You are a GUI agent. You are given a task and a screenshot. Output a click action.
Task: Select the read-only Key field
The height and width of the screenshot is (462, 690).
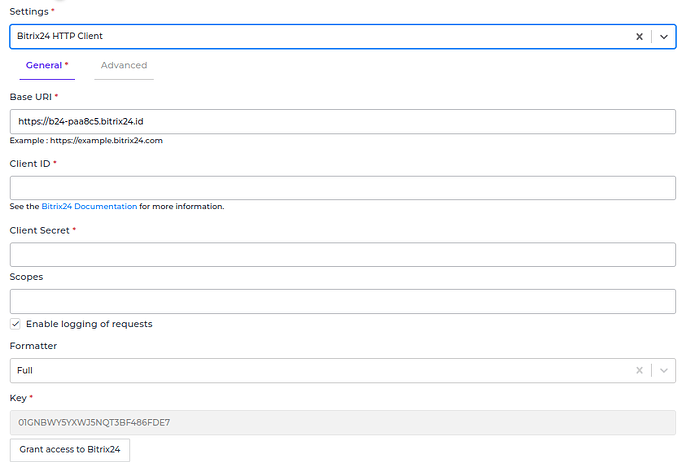point(343,423)
